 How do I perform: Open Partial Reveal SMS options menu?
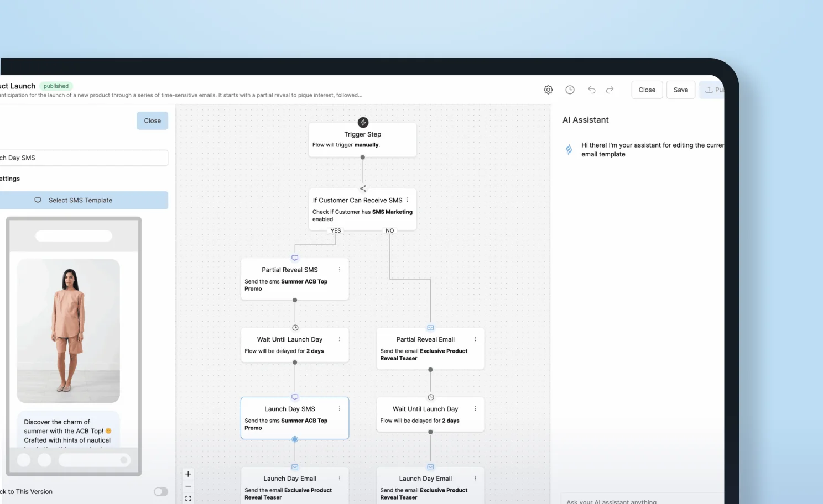[x=340, y=270]
